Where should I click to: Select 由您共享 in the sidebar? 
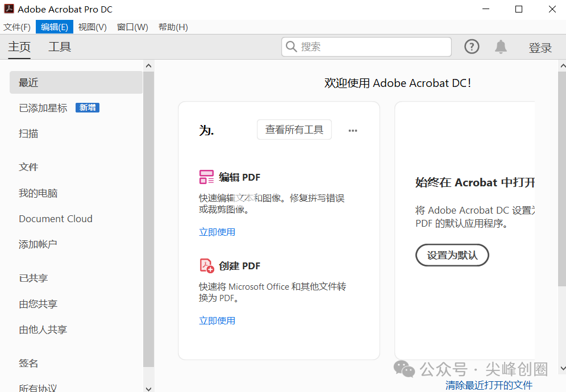(x=38, y=304)
